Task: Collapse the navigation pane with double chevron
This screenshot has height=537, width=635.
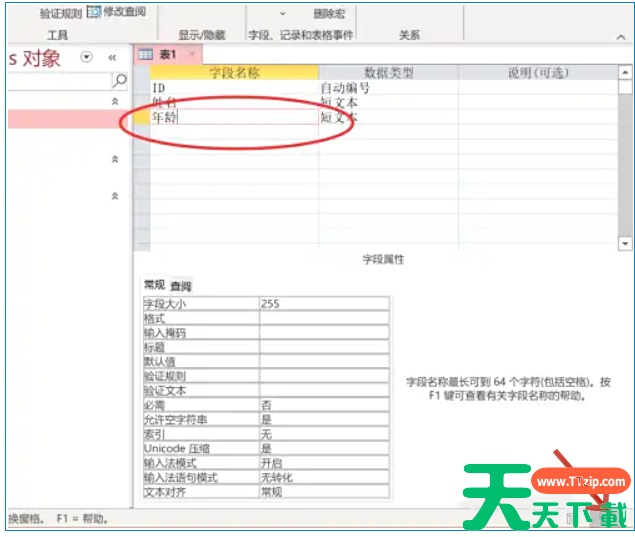Action: [x=112, y=58]
